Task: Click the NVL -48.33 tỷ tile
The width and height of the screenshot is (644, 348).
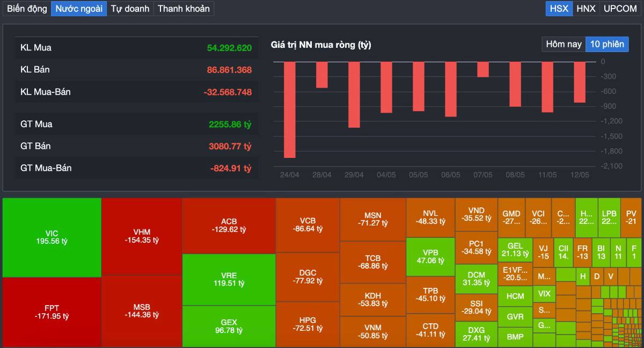Action: (430, 218)
